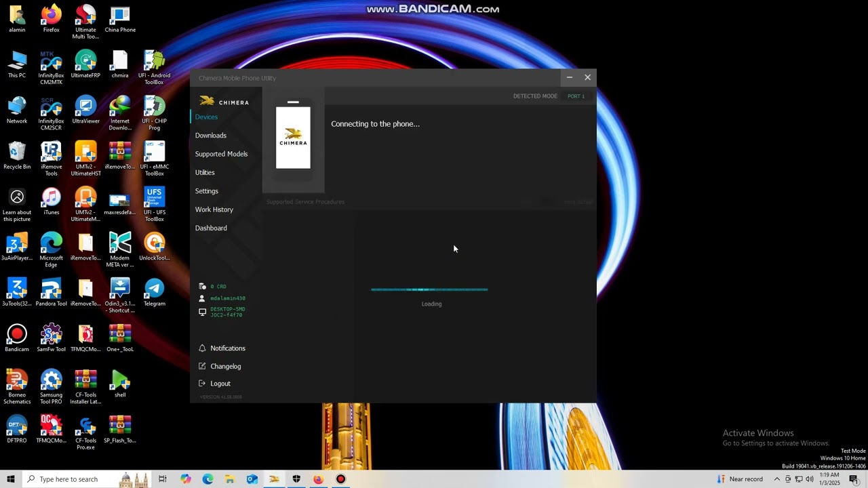
Task: Select the UnlockTool desktop icon
Action: point(154,247)
